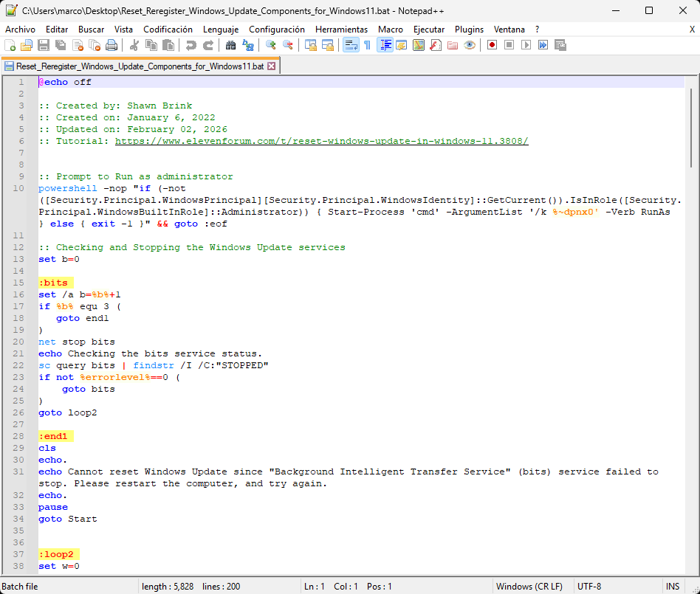Open the Vista menu

(x=123, y=30)
